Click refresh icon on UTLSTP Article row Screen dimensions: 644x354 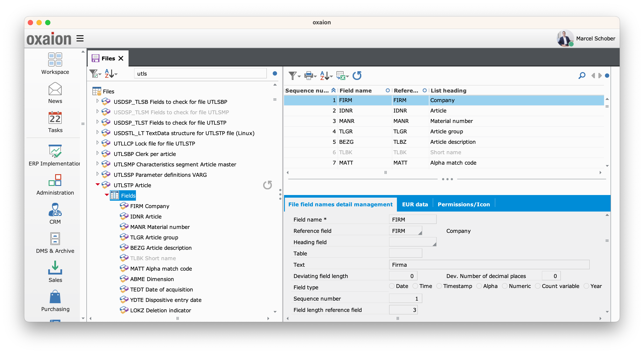click(x=268, y=185)
